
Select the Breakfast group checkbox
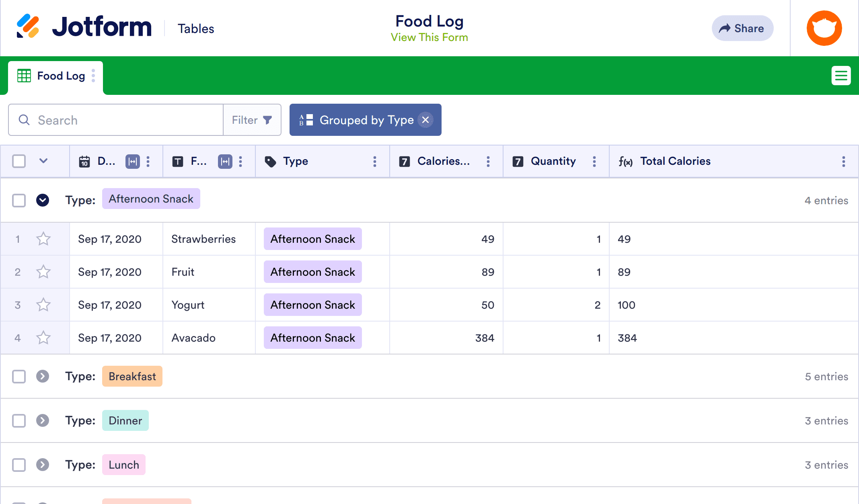(x=19, y=377)
